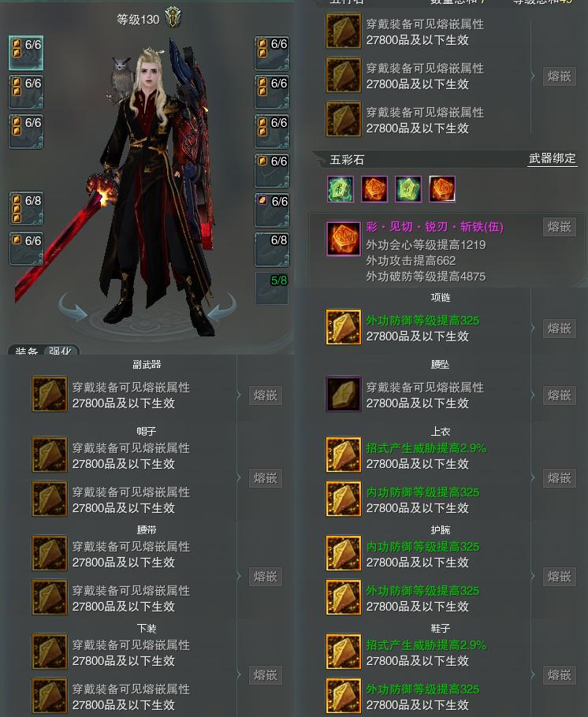Viewport: 588px width, 717px height.
Task: Switch to the 装备 tab
Action: point(26,351)
